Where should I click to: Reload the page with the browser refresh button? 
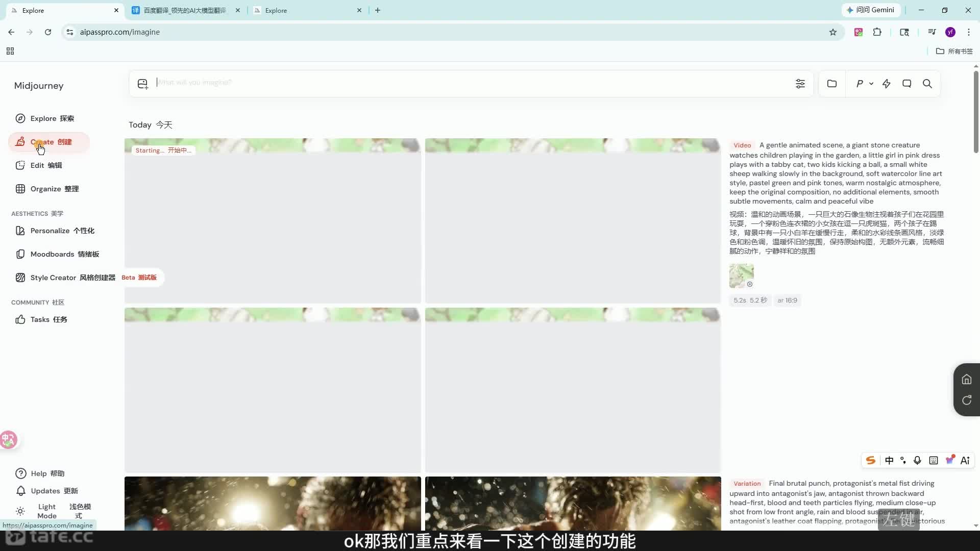(x=48, y=32)
